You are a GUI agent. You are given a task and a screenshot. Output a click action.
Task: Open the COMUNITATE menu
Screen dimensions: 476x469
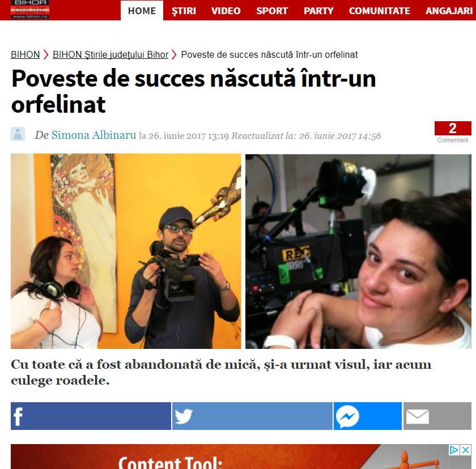(x=380, y=11)
